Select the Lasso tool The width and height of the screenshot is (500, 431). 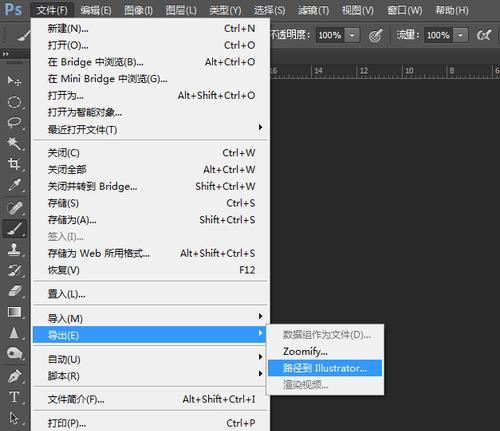(14, 122)
